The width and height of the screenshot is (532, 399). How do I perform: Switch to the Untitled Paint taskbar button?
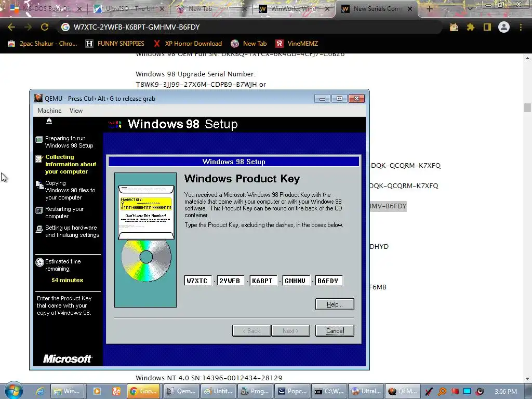(x=218, y=391)
